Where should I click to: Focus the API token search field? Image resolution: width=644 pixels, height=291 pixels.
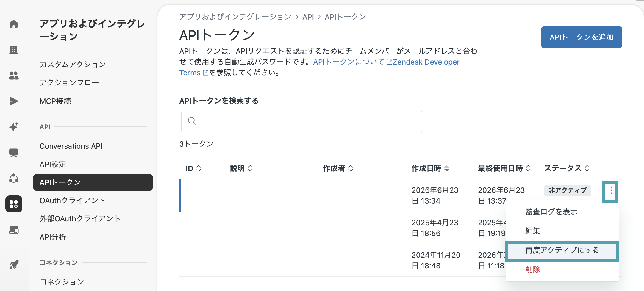[x=302, y=121]
